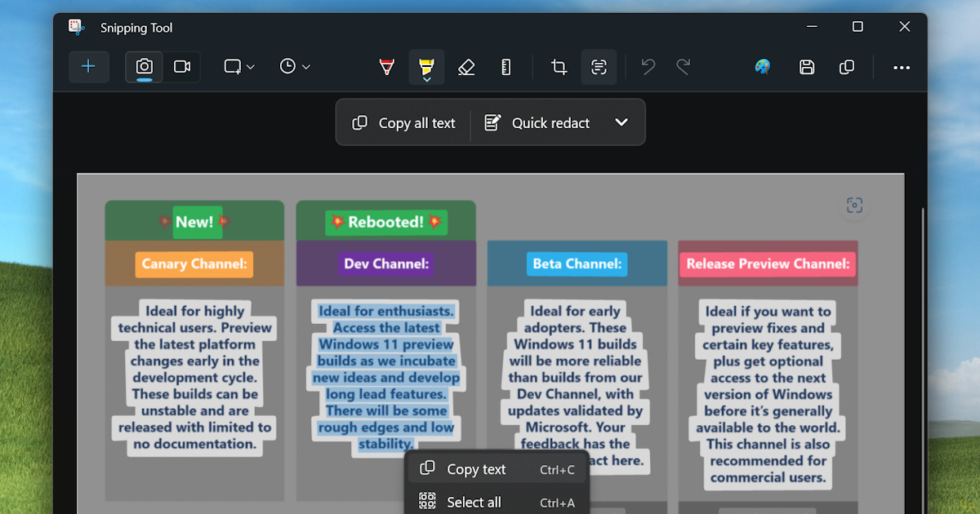Click the 'Ideal if you want to' text line

768,311
